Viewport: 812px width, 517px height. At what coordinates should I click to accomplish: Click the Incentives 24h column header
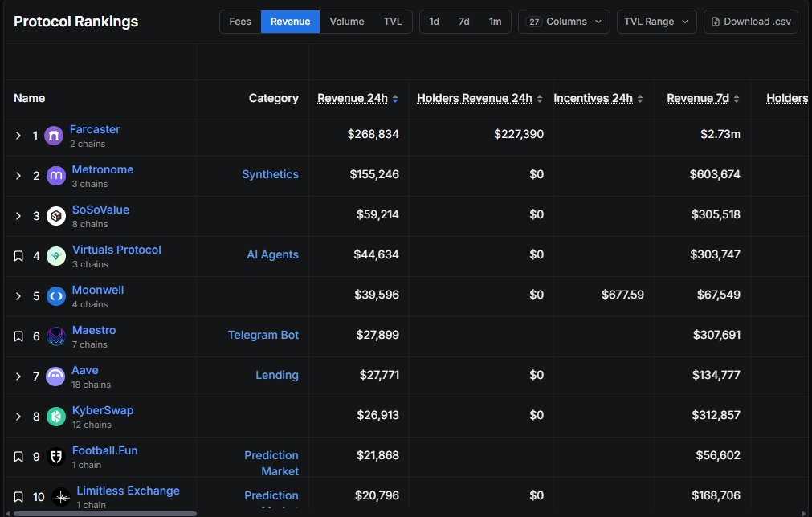(593, 98)
